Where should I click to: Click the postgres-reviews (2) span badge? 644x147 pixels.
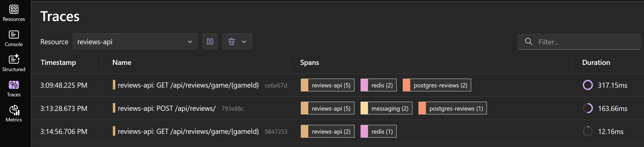437,85
